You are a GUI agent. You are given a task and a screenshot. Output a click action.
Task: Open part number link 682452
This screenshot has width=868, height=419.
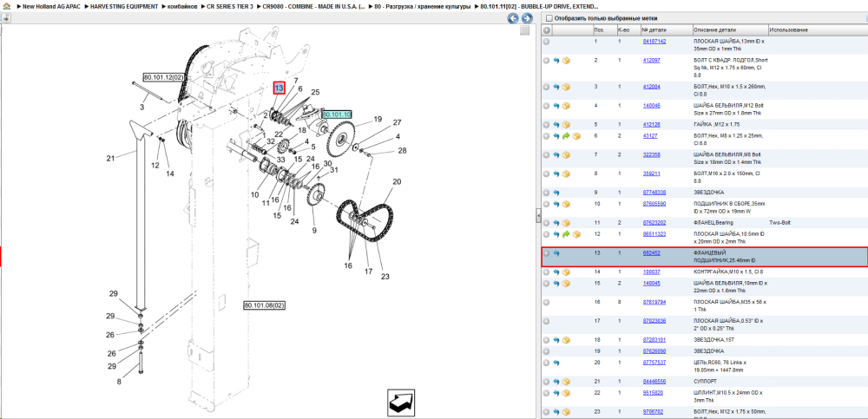652,252
